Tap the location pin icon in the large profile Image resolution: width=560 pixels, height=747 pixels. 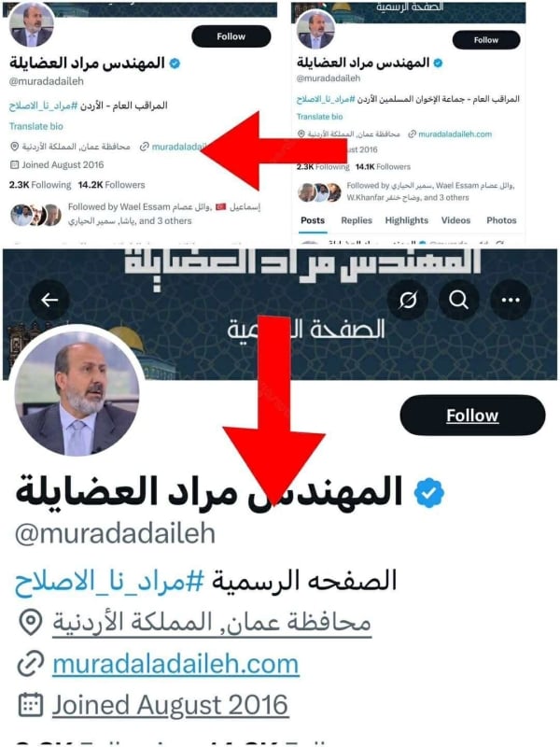click(x=31, y=623)
